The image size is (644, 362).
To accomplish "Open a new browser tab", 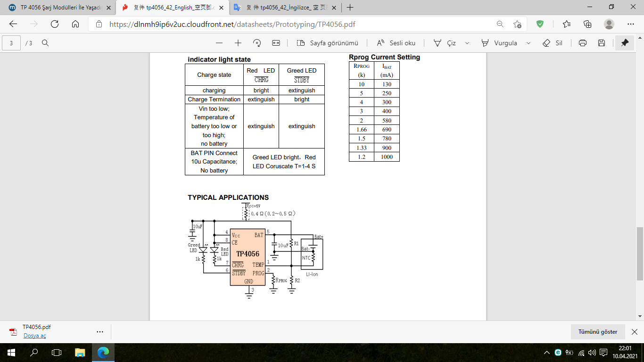I will click(x=350, y=7).
